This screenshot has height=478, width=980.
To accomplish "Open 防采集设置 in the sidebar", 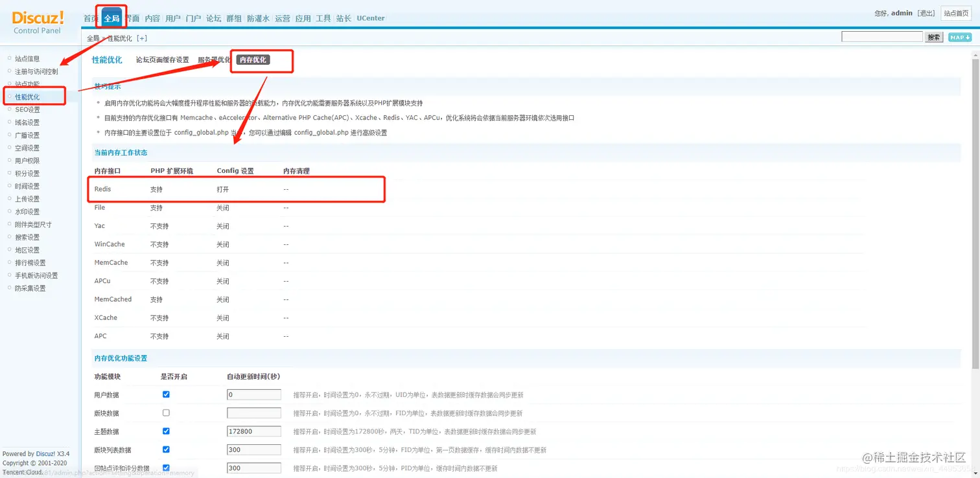I will (x=30, y=288).
